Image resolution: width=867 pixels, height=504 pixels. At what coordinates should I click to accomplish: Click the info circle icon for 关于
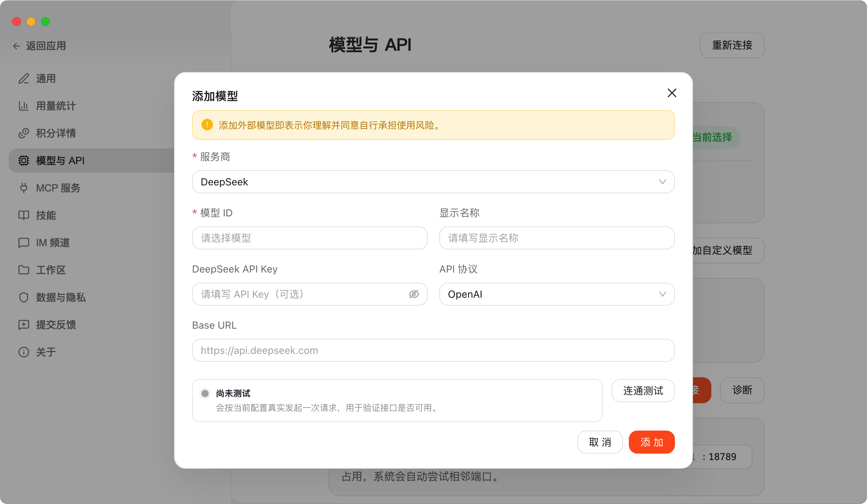(x=24, y=352)
